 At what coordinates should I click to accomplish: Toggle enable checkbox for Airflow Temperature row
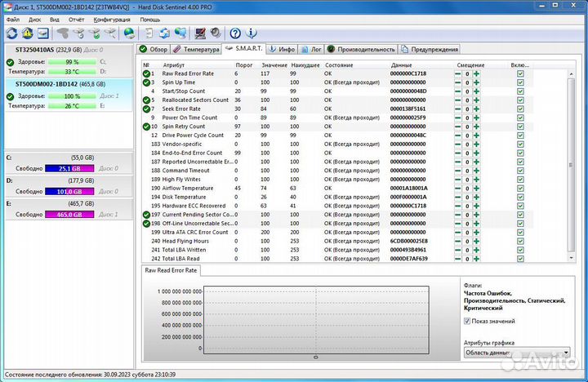[x=520, y=189]
